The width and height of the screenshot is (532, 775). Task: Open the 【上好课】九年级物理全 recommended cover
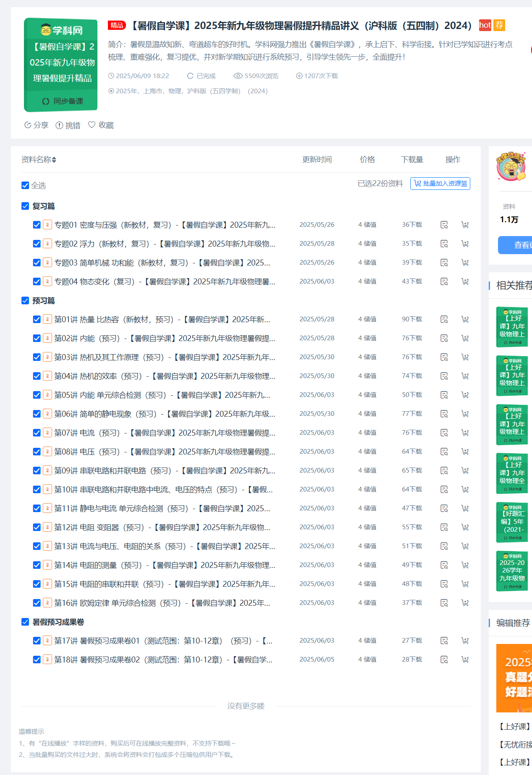[512, 473]
